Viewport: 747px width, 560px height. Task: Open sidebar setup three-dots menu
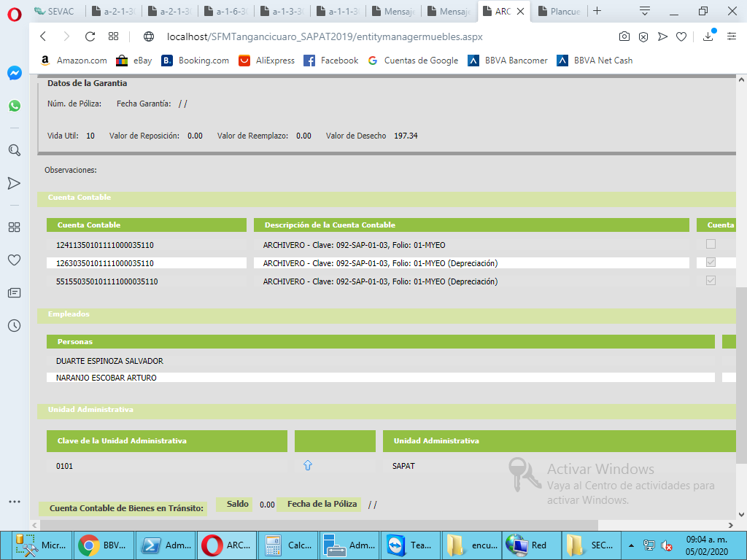tap(15, 502)
